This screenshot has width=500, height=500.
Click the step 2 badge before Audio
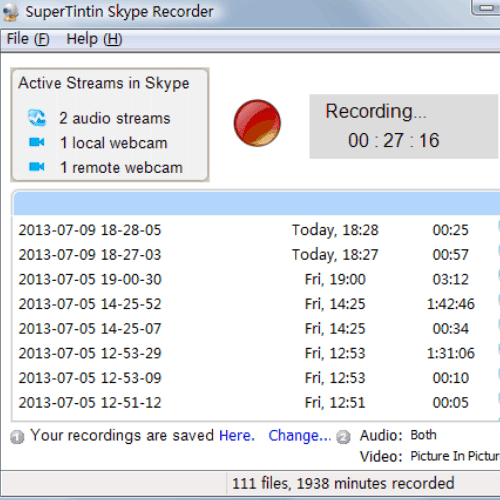point(343,437)
